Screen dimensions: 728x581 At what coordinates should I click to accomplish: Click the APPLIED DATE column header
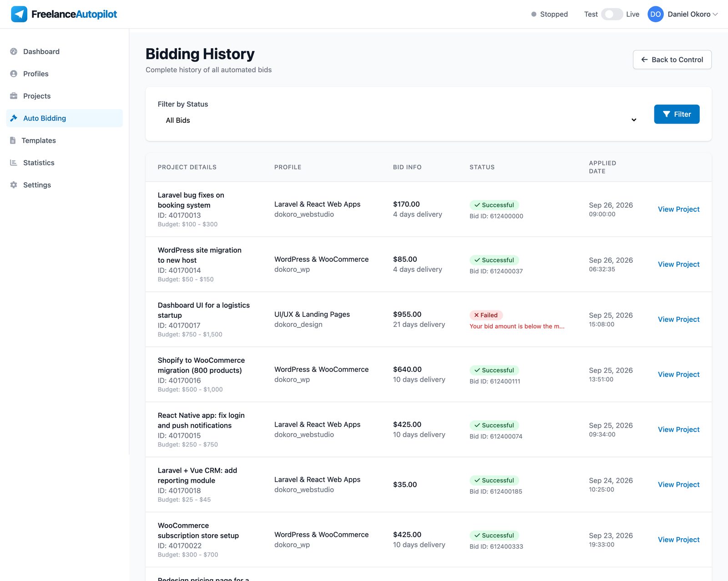pyautogui.click(x=602, y=167)
